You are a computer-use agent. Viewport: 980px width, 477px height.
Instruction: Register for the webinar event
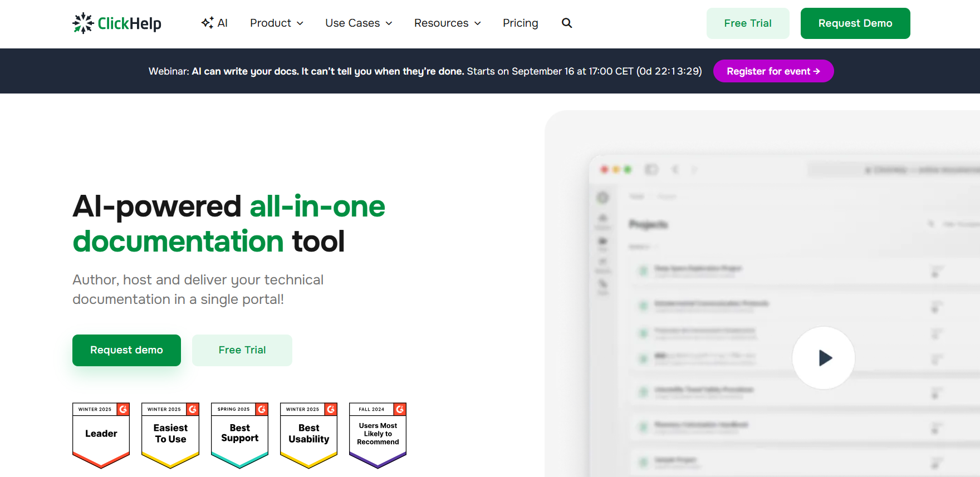click(773, 71)
